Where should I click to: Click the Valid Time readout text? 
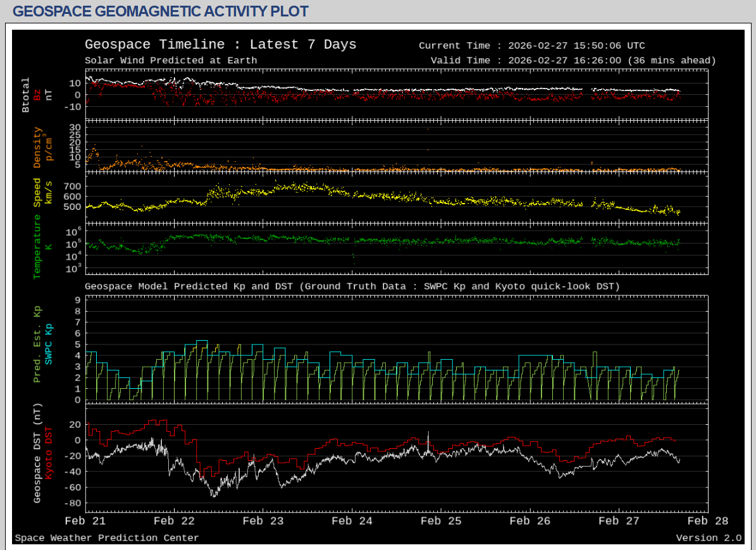pyautogui.click(x=573, y=61)
